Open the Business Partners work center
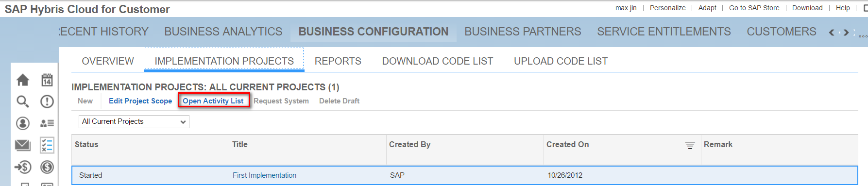This screenshot has height=186, width=868. (x=523, y=32)
